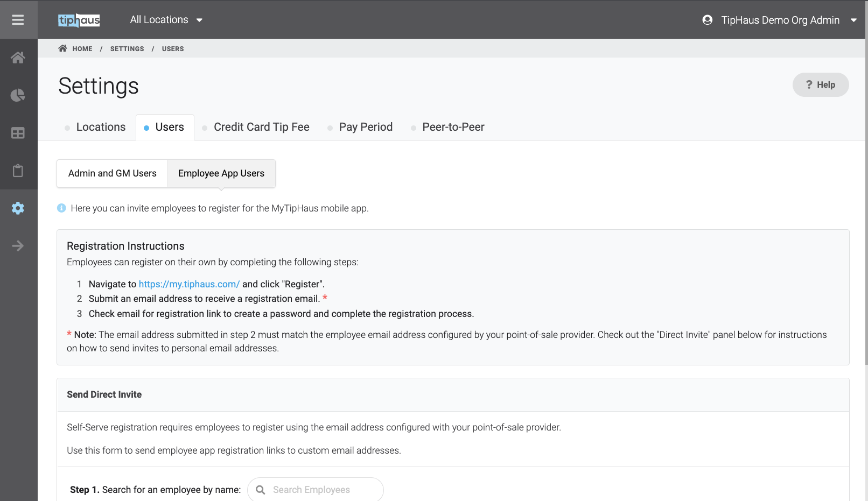This screenshot has height=501, width=868.
Task: Switch to the Locations tab
Action: pyautogui.click(x=100, y=127)
